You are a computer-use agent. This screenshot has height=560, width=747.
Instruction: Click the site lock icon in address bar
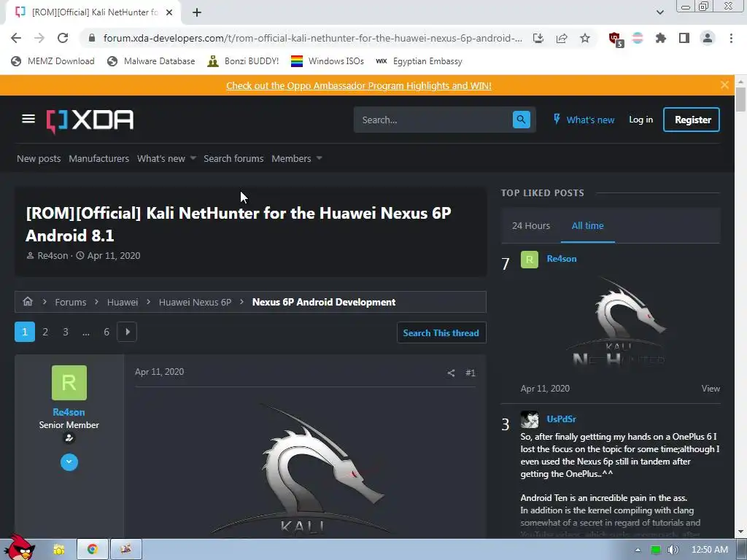[92, 38]
